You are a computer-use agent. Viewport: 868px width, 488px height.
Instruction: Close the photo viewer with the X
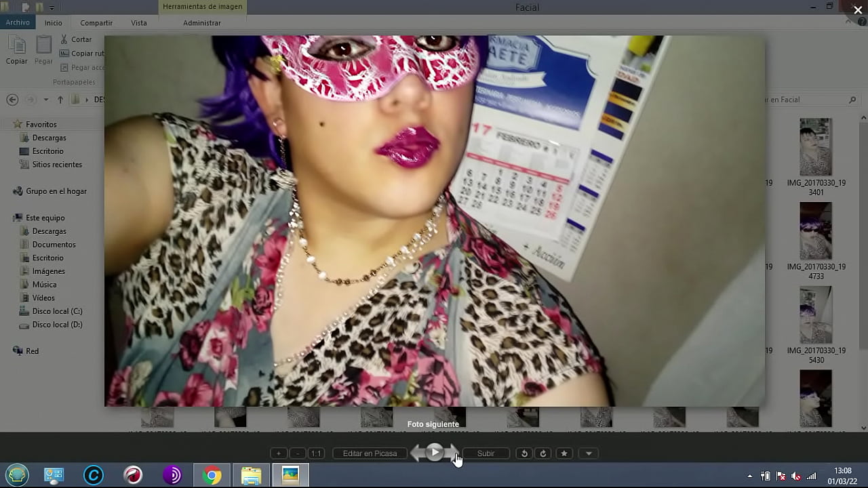tap(858, 9)
